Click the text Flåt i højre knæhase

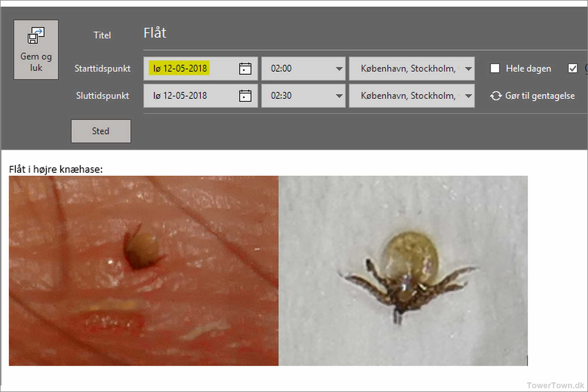[x=56, y=169]
